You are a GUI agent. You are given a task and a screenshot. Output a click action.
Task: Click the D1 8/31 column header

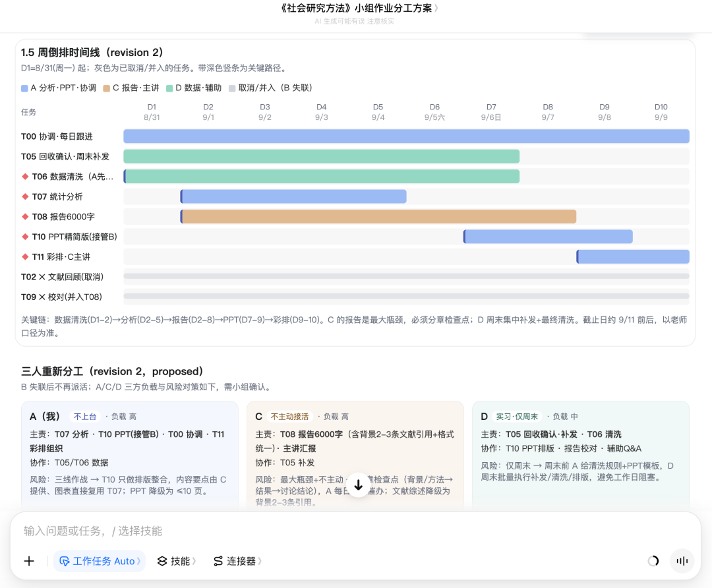click(152, 112)
